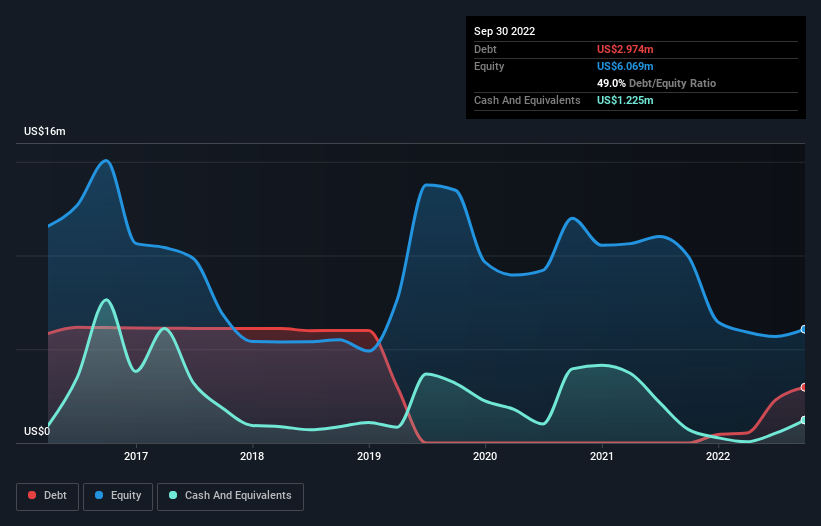Click the US$6.069m equity value
Viewport: 821px width, 526px height.
pyautogui.click(x=625, y=66)
